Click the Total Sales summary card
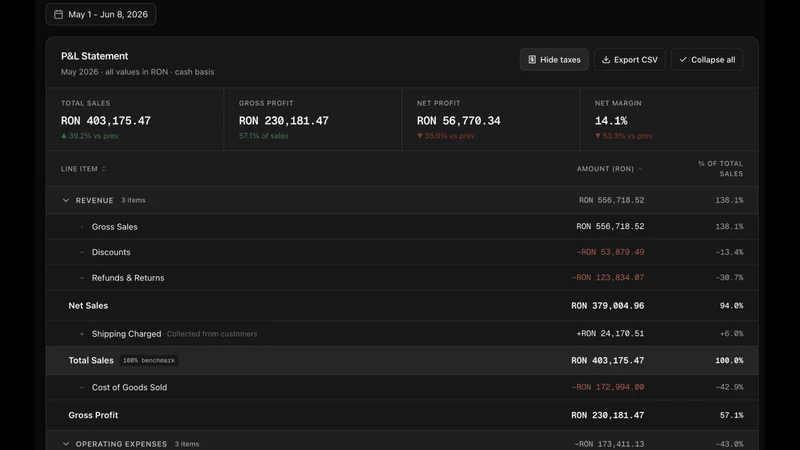The image size is (800, 450). (x=135, y=119)
